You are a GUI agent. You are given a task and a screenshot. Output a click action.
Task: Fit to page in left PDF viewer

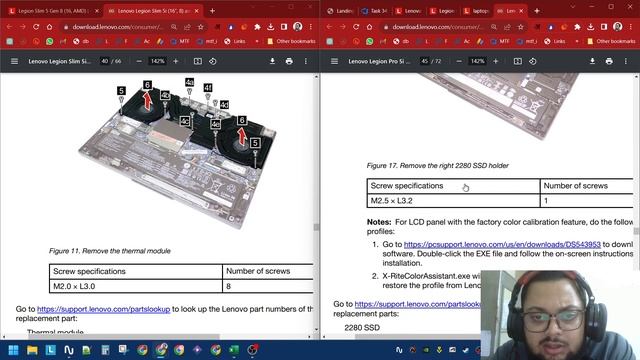[198, 61]
